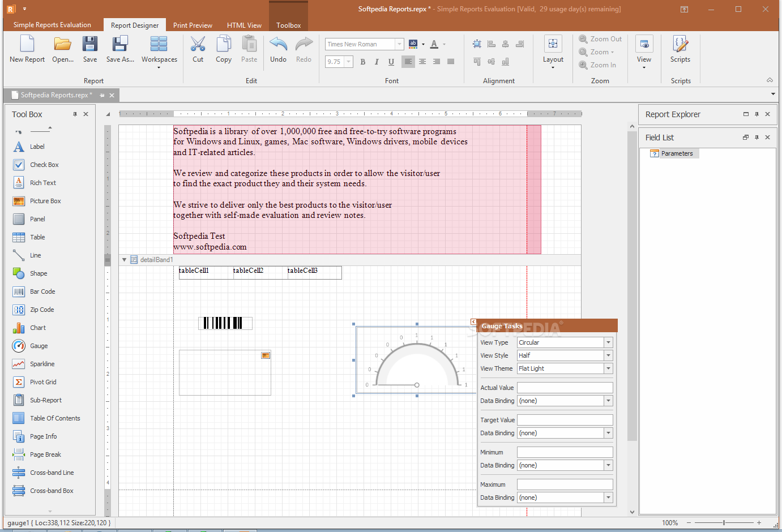Select the Picture Box tool
Viewport: 782px width, 532px height.
[x=37, y=201]
